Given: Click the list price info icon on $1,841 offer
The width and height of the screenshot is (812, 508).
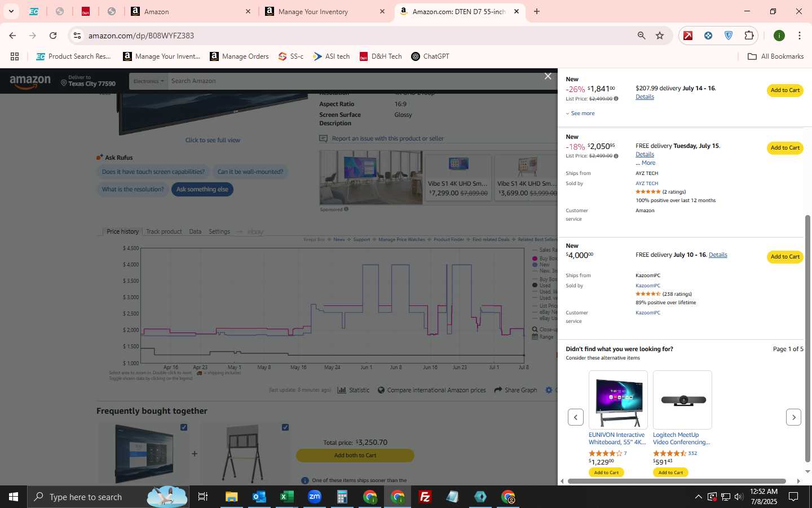Looking at the screenshot, I should [x=616, y=99].
